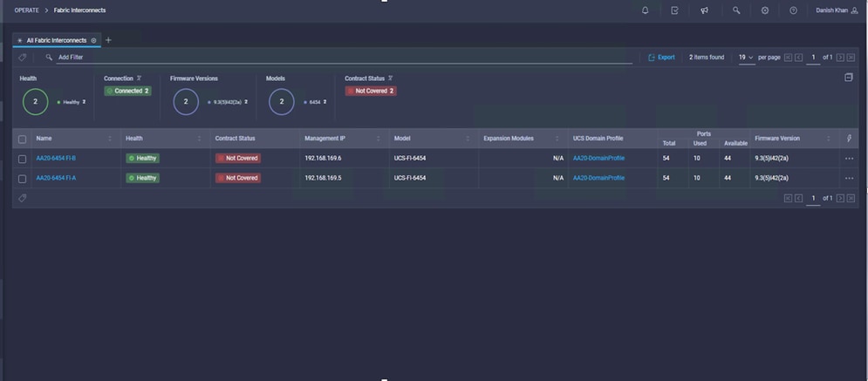Open AA20-DomainProfile link in FI-A row
The width and height of the screenshot is (868, 381).
tap(598, 178)
